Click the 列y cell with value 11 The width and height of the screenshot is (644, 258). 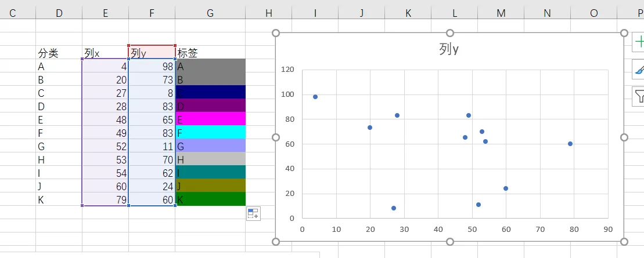click(x=152, y=146)
